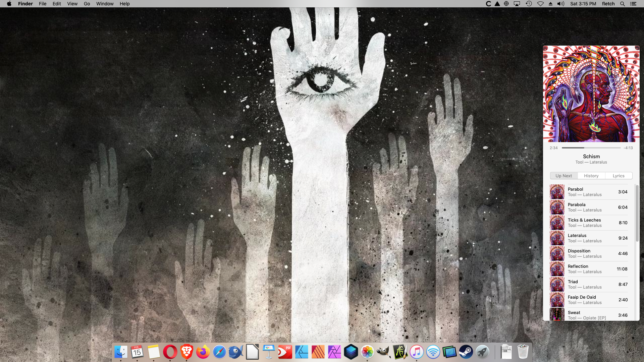This screenshot has height=362, width=644.
Task: Launch the blue Wi-Fi utility in Dock
Action: coord(433,352)
